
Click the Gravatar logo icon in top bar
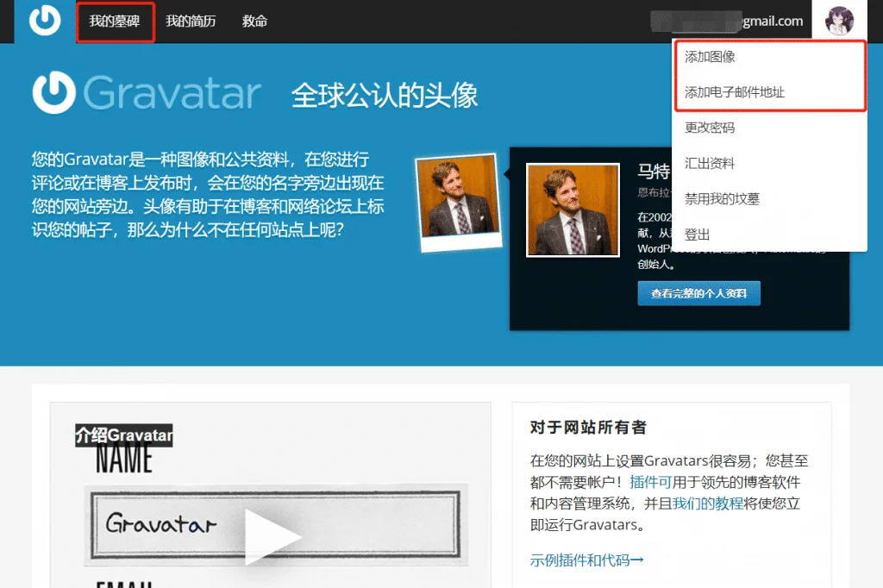45,21
